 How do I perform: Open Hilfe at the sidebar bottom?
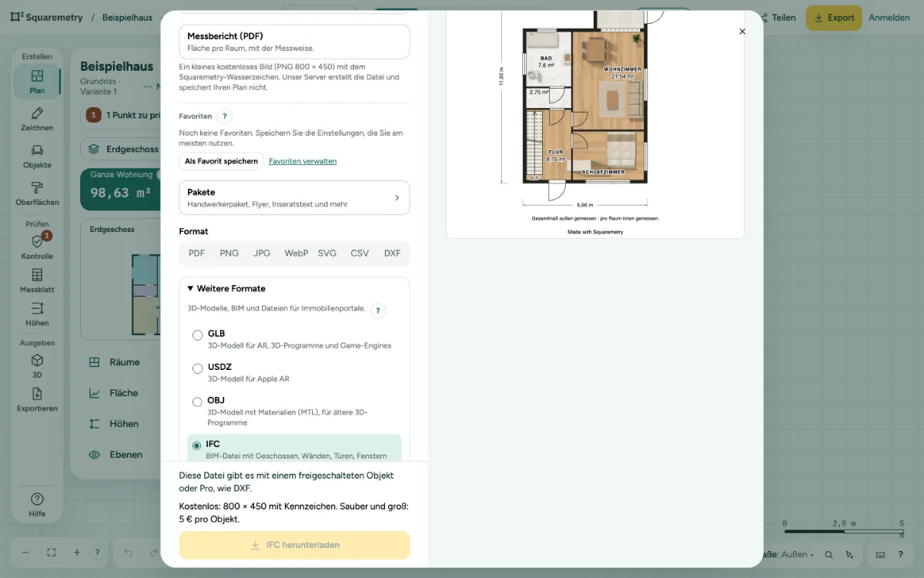[37, 505]
